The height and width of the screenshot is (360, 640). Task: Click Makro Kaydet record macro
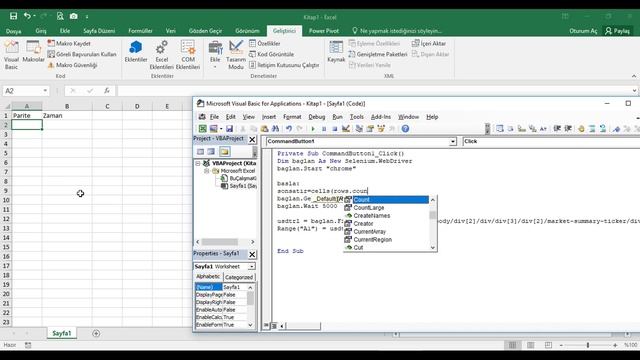point(69,43)
